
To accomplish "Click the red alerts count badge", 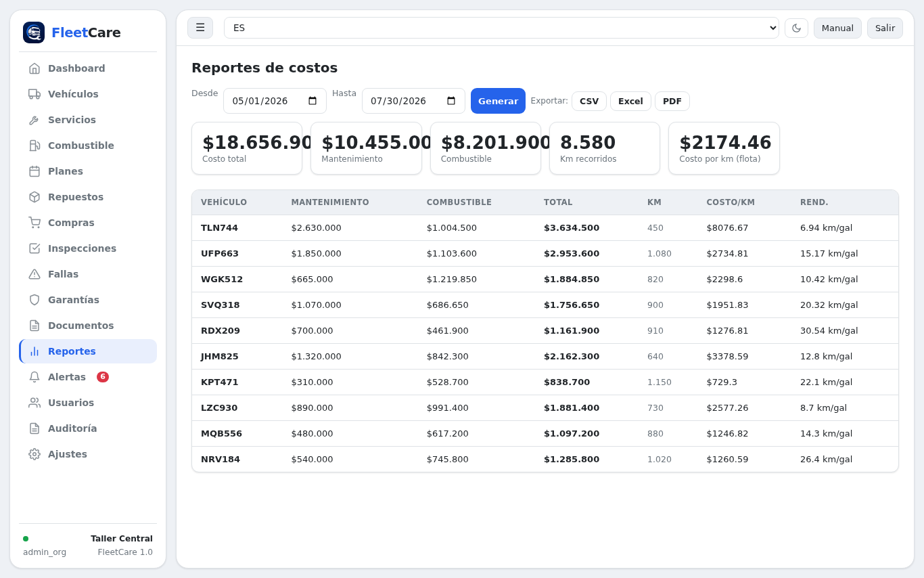I will pyautogui.click(x=103, y=377).
